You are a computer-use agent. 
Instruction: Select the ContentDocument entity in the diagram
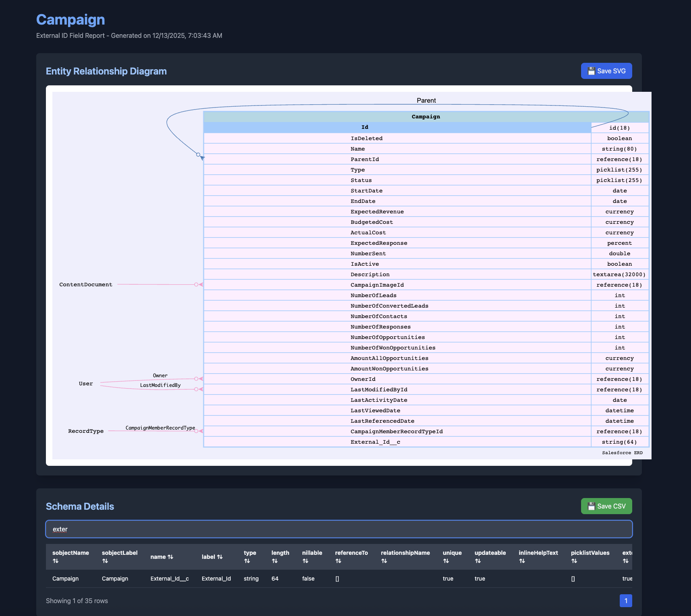[86, 285]
